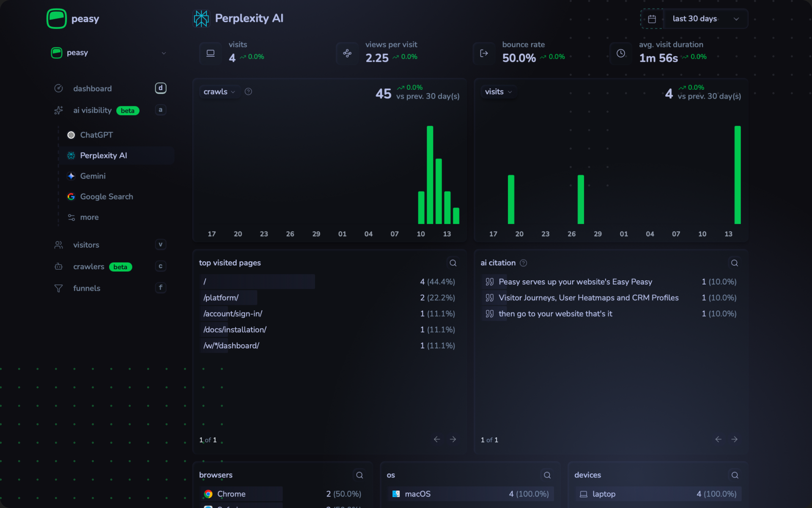Select the Peasy logo icon in sidebar
The image size is (812, 508).
(57, 18)
